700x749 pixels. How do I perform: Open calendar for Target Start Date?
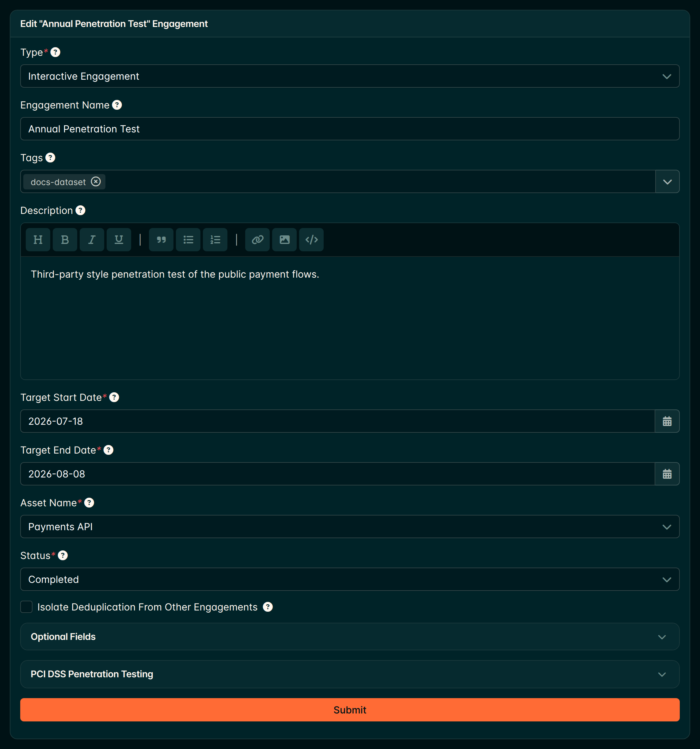667,421
